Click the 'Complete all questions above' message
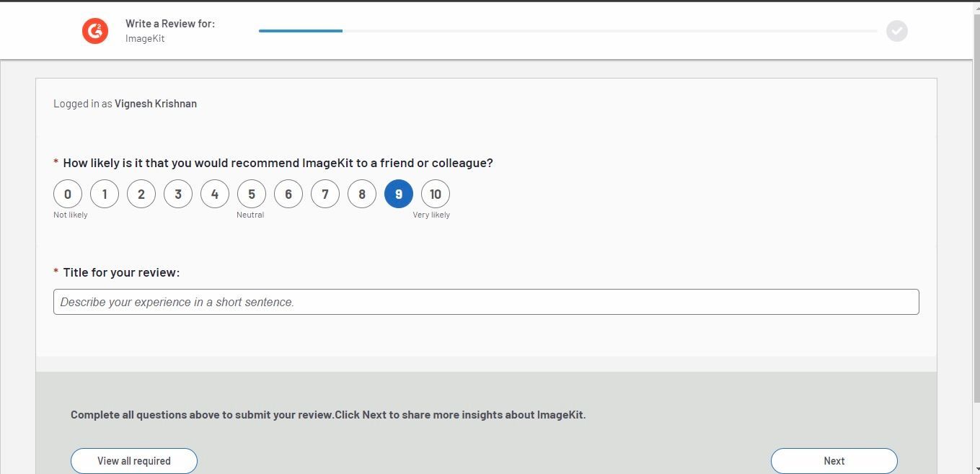The width and height of the screenshot is (980, 474). (328, 415)
